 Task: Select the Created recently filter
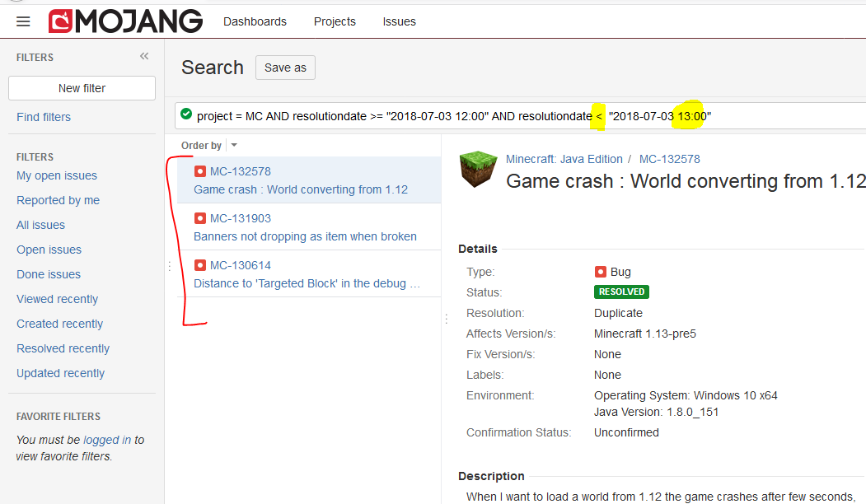[x=59, y=324]
